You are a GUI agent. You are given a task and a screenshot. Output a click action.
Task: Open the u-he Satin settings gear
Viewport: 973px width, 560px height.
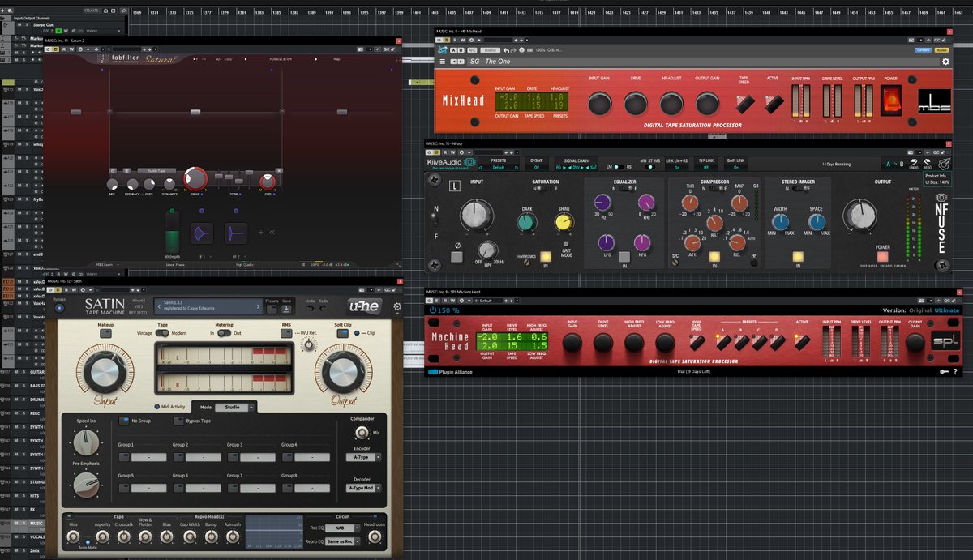396,306
